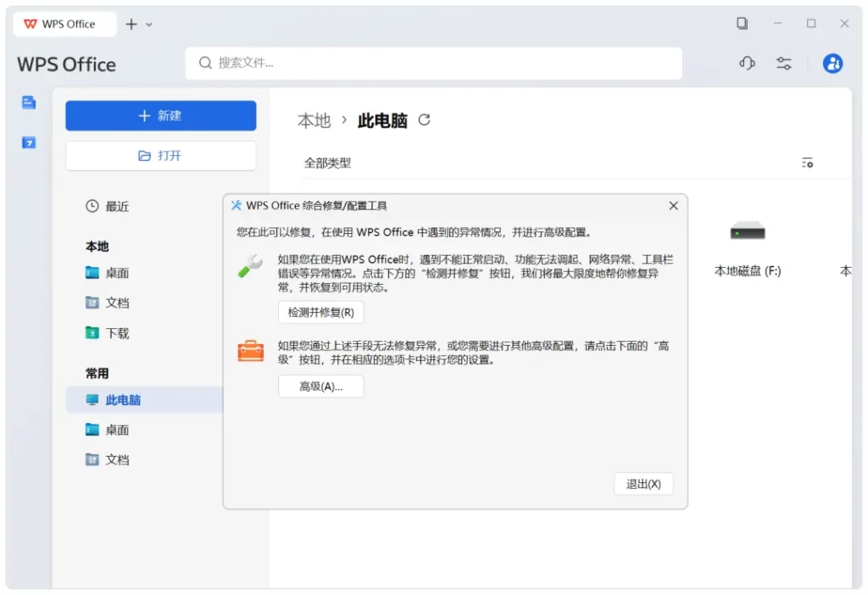The height and width of the screenshot is (595, 868).
Task: Open the customer service headset icon
Action: point(747,63)
